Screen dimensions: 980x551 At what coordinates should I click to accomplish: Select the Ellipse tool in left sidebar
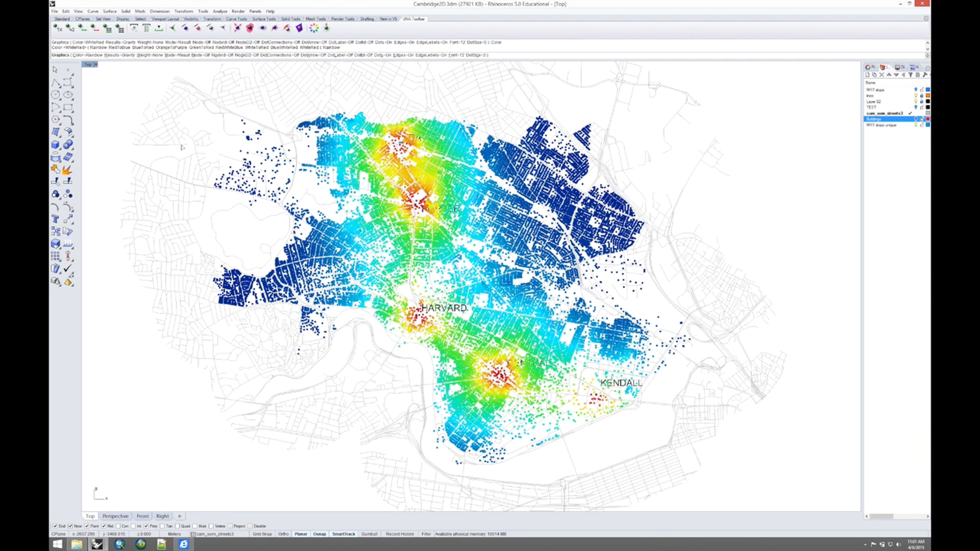point(68,95)
